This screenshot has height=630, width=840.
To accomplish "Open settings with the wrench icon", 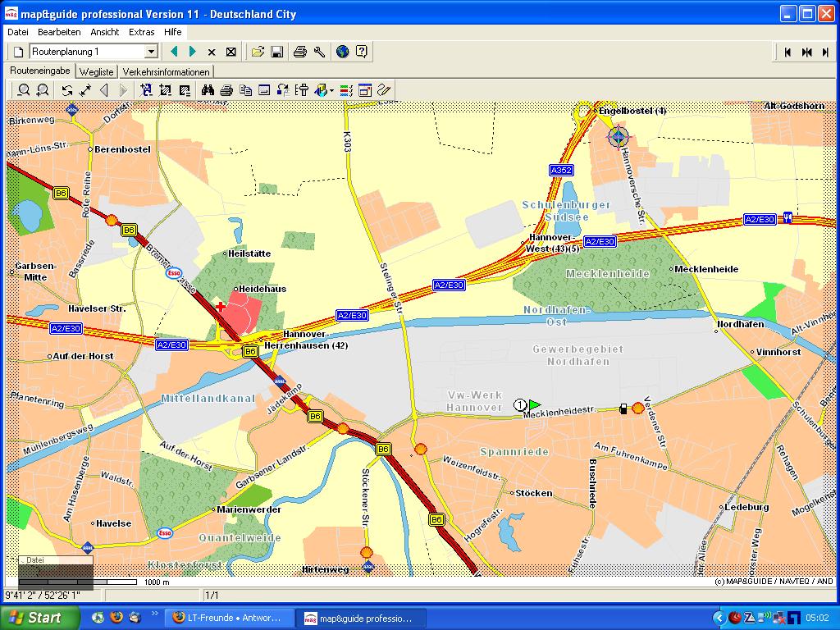I will click(320, 52).
